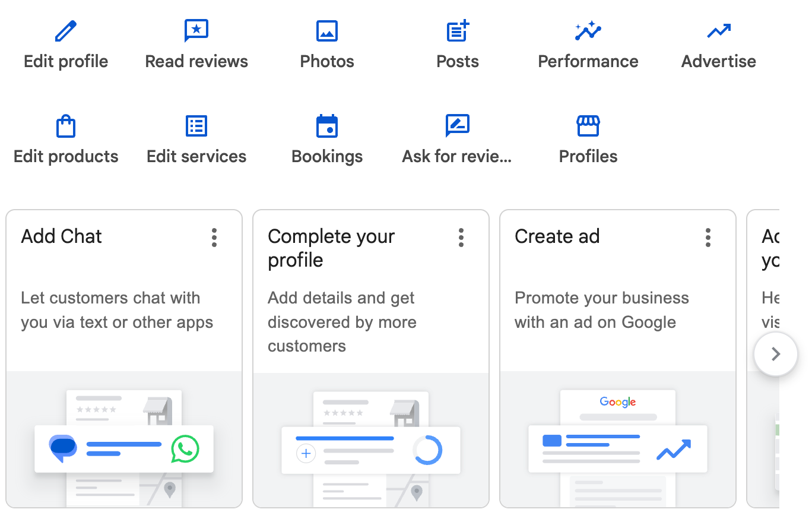
Task: Show next cards with right chevron
Action: [775, 355]
